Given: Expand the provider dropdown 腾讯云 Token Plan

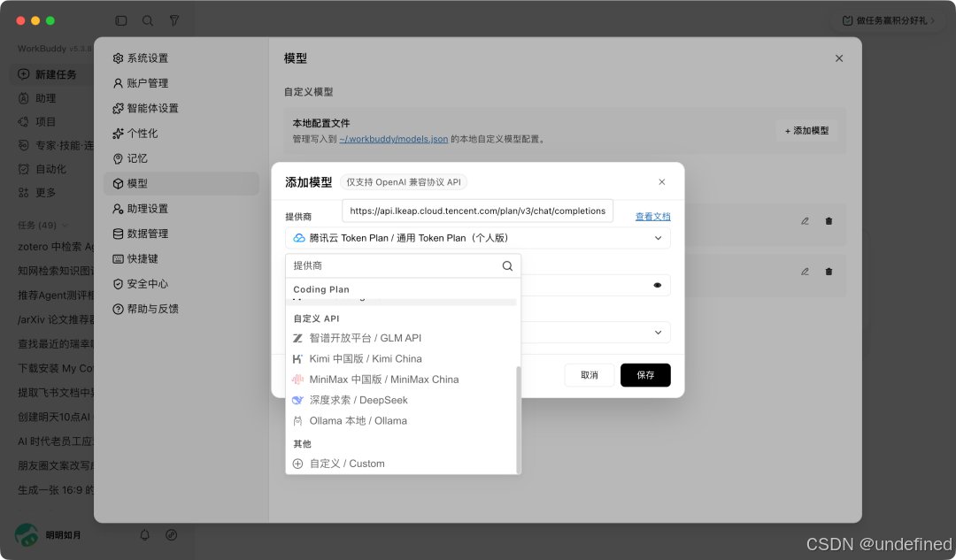Looking at the screenshot, I should (477, 238).
